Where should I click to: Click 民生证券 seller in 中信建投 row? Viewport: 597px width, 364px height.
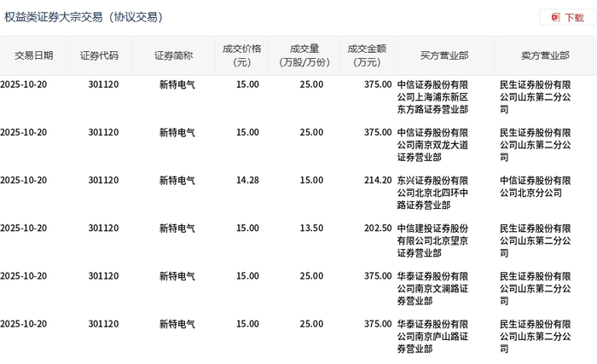point(536,241)
